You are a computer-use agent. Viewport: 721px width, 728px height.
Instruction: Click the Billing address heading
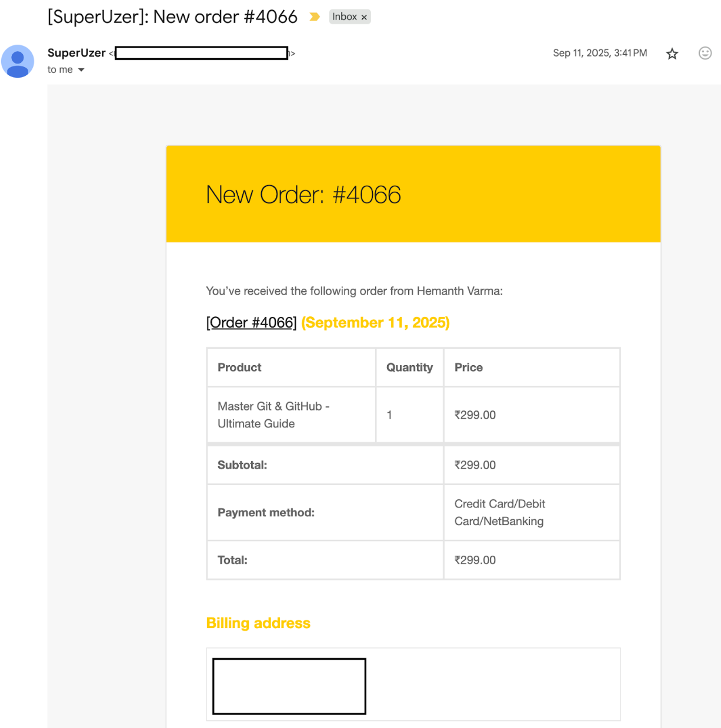258,623
